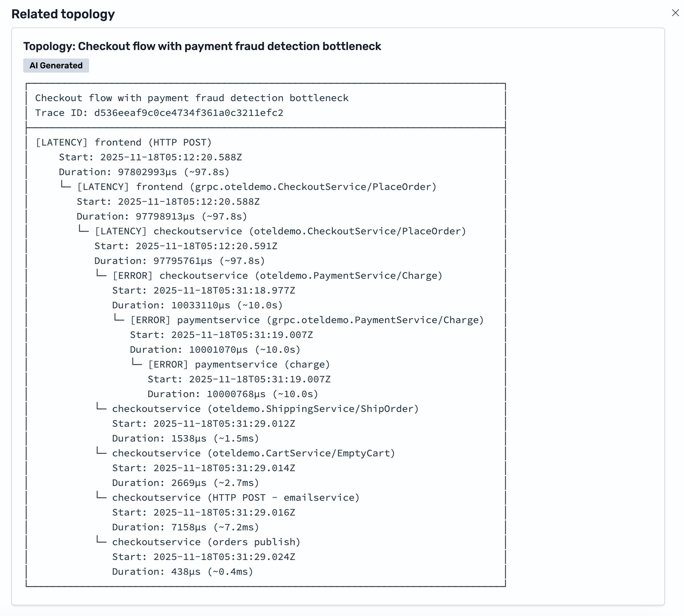Select the HTTP POST emailservice span
Image resolution: width=684 pixels, height=616 pixels.
(236, 498)
